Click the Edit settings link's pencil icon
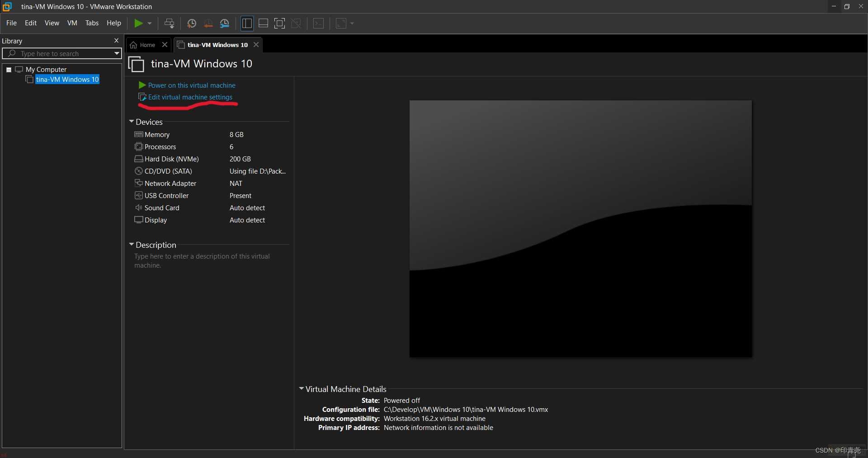This screenshot has height=458, width=868. 142,97
